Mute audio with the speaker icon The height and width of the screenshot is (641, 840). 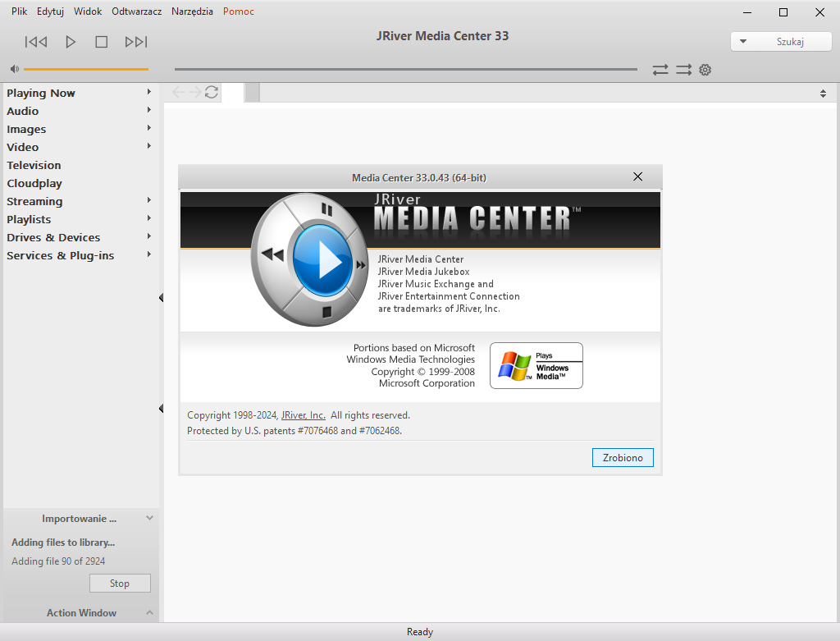[x=15, y=69]
